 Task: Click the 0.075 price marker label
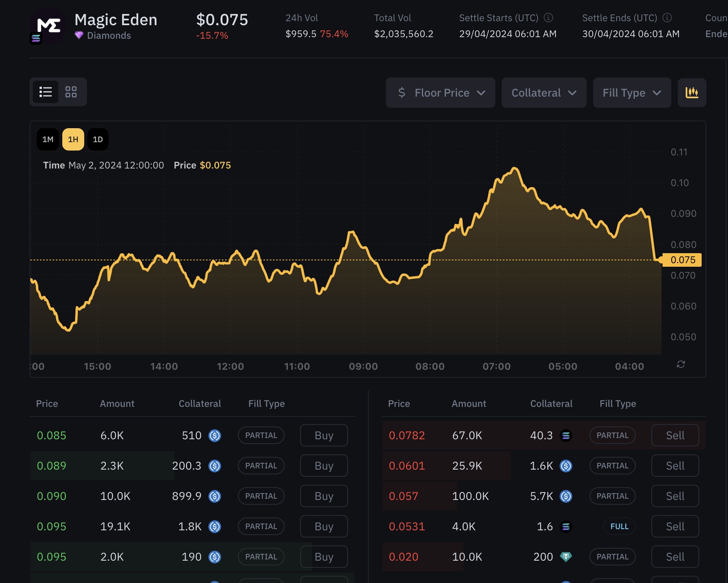pyautogui.click(x=682, y=260)
